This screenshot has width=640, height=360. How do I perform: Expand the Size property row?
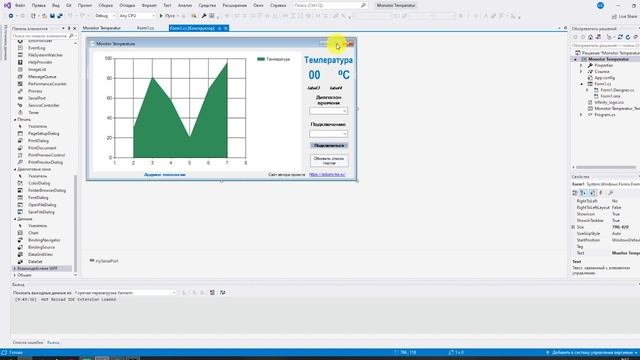(573, 227)
